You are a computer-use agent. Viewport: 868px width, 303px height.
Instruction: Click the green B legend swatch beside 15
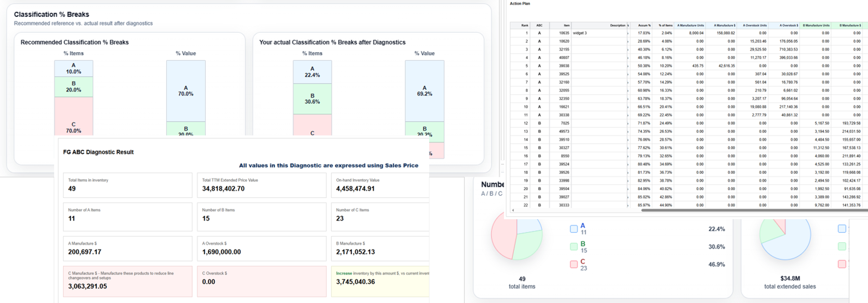(574, 247)
